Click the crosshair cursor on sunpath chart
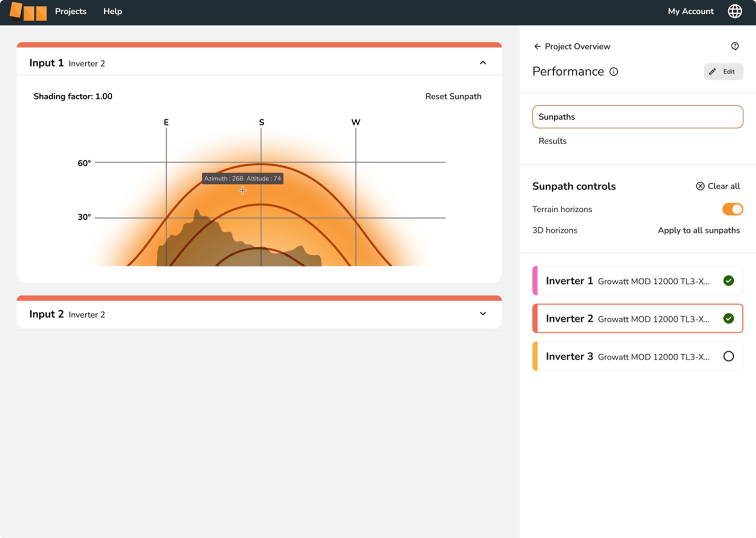This screenshot has height=538, width=756. pos(242,190)
